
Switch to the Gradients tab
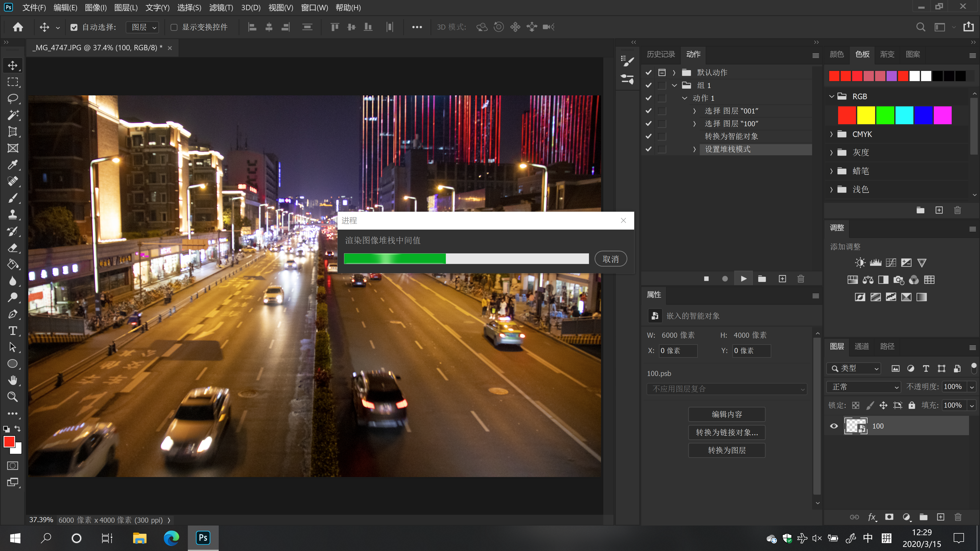point(887,54)
